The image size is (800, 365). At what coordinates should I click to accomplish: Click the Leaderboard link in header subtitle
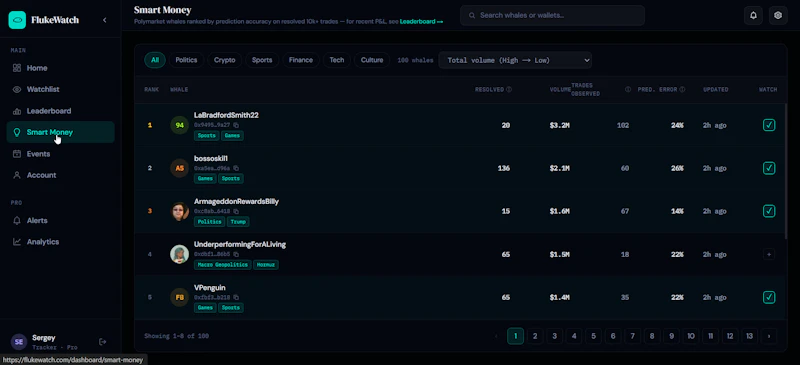(x=421, y=21)
